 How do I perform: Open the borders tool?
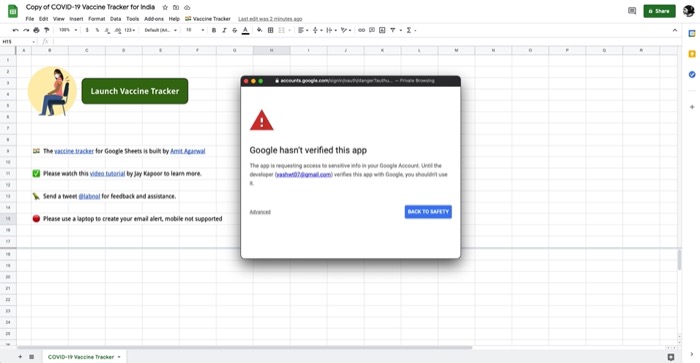[270, 30]
